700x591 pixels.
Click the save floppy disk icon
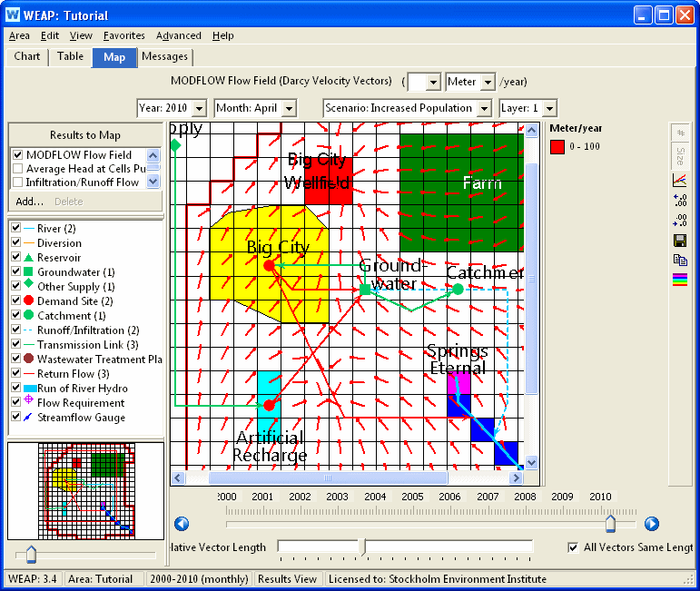click(x=679, y=241)
